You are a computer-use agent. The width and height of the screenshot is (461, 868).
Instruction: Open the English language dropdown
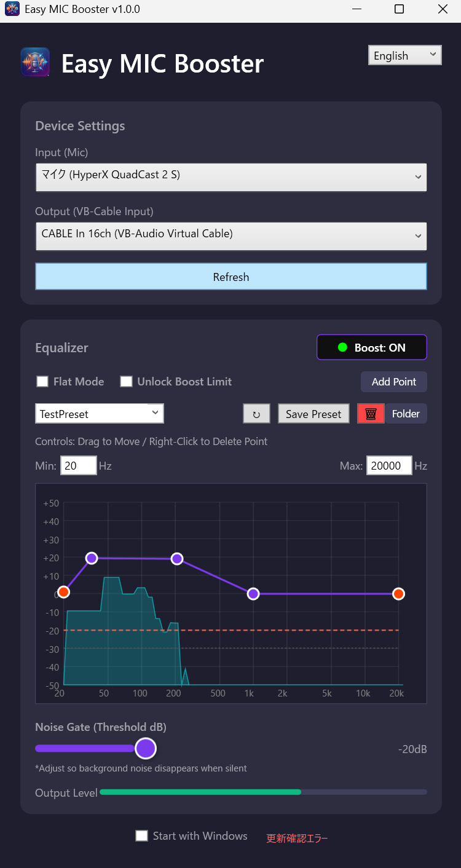coord(405,55)
